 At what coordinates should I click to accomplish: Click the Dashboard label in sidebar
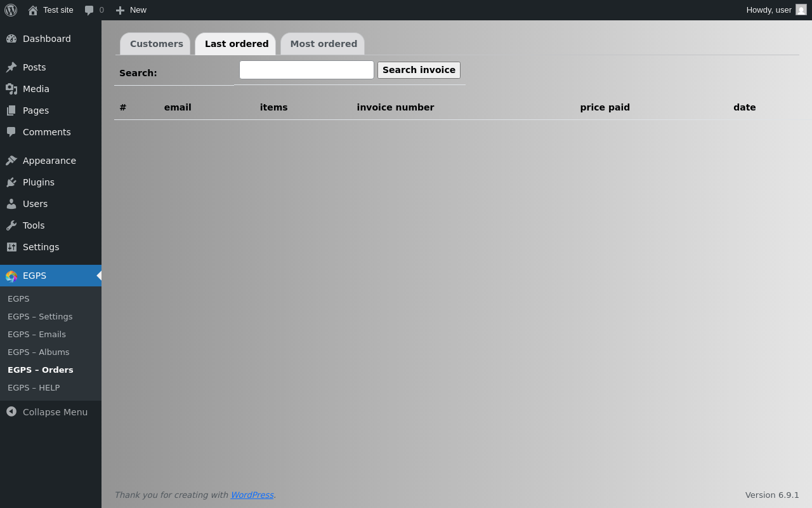coord(47,39)
